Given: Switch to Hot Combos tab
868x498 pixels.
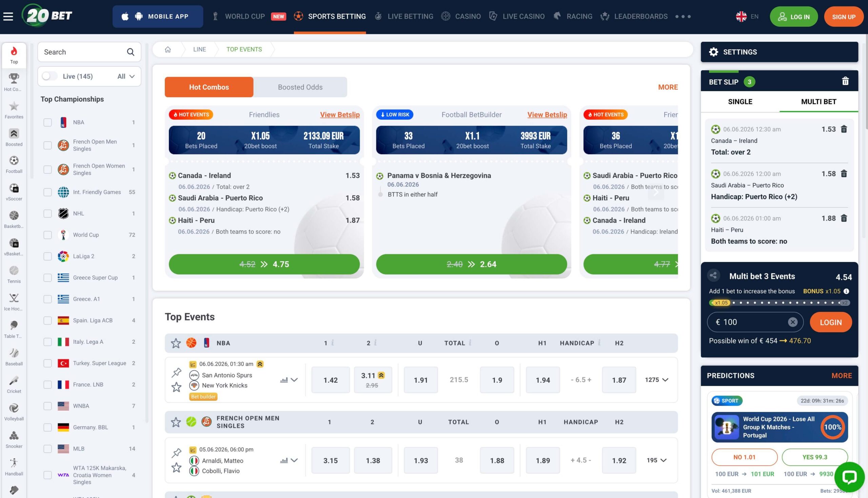Looking at the screenshot, I should pyautogui.click(x=209, y=87).
